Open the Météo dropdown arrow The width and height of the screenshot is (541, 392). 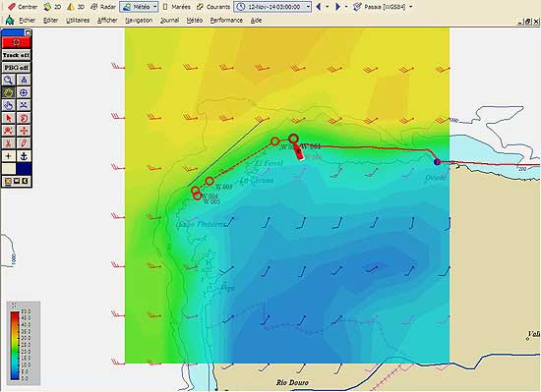(x=154, y=7)
